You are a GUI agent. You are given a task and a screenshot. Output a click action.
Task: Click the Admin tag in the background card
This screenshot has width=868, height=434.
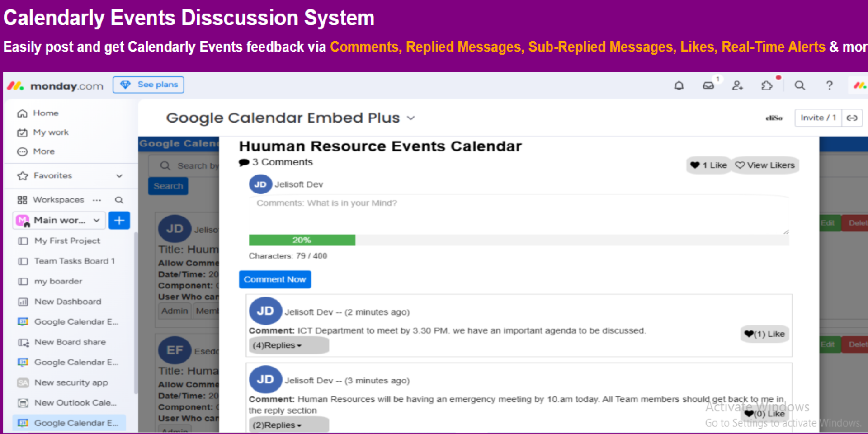pos(175,311)
